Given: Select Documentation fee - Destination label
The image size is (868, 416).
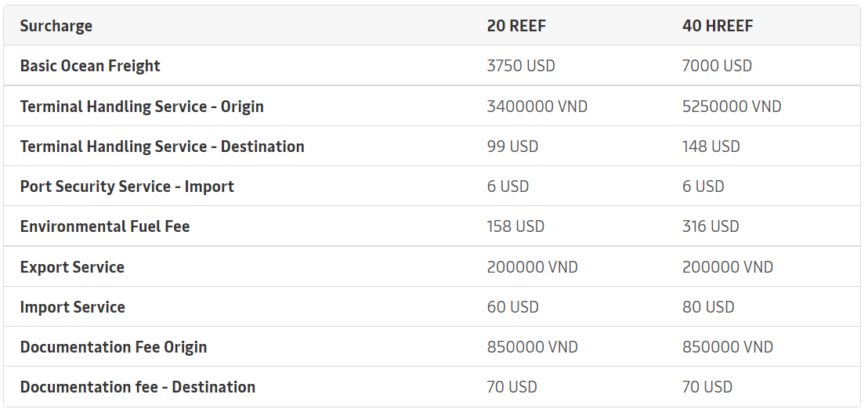Looking at the screenshot, I should pyautogui.click(x=138, y=387).
